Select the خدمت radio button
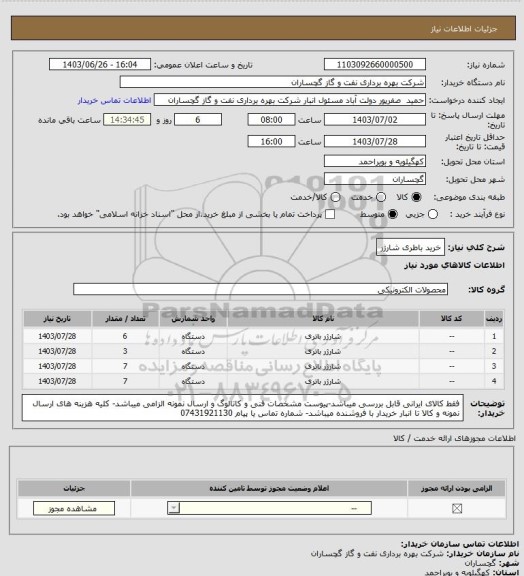 tap(381, 197)
